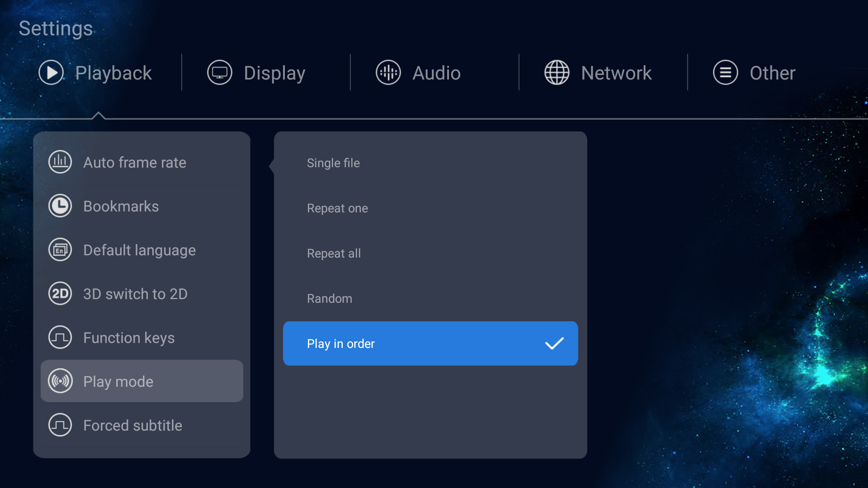Click the Audio waveform icon
The image size is (868, 488).
(x=388, y=73)
